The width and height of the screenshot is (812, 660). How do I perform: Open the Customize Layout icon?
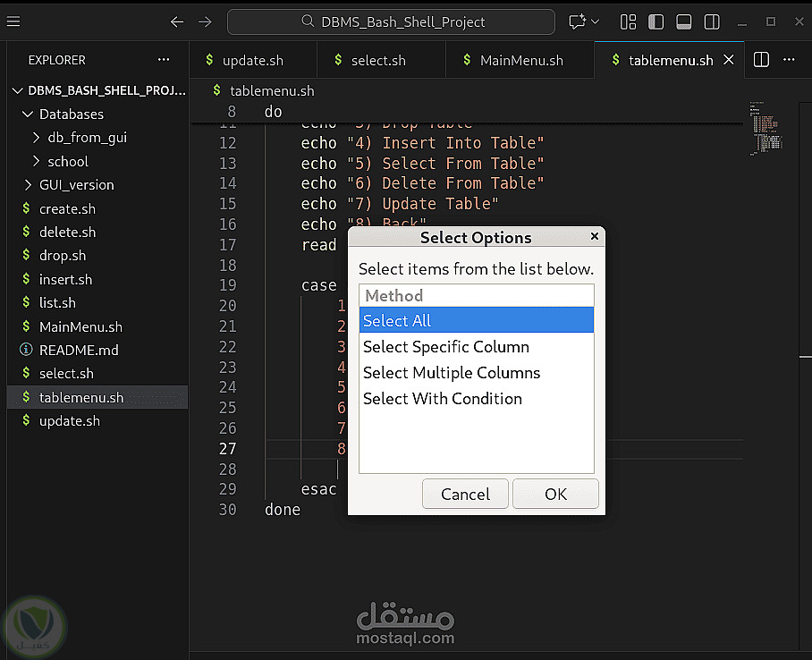[x=628, y=21]
